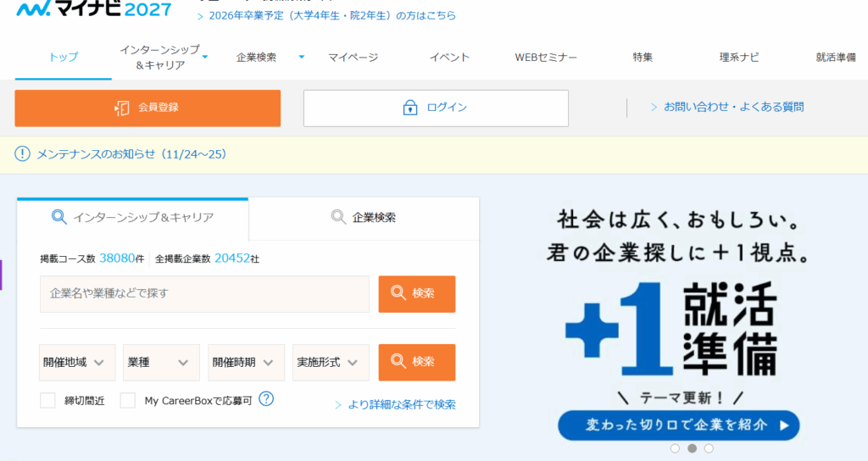Click the Mynavi 2027 logo
Screen dimensions: 868x461
pyautogui.click(x=93, y=10)
